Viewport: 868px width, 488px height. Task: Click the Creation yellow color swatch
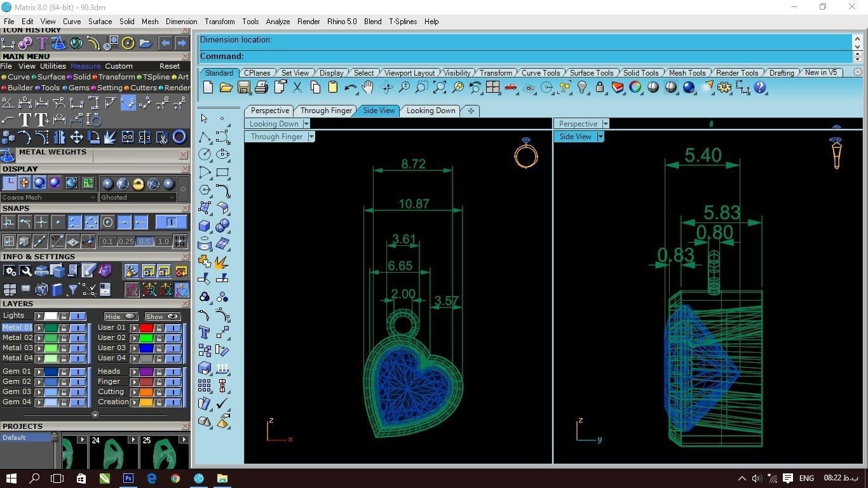tap(146, 402)
